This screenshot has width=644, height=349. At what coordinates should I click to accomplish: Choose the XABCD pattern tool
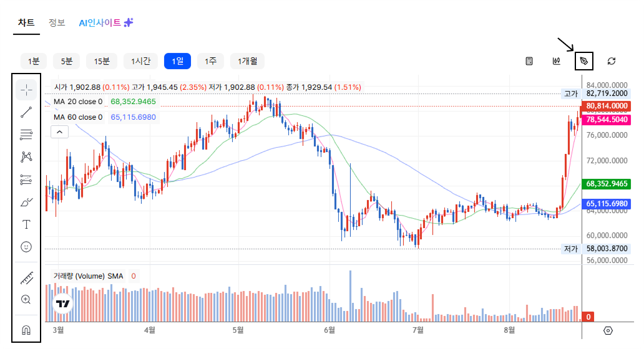coord(26,156)
